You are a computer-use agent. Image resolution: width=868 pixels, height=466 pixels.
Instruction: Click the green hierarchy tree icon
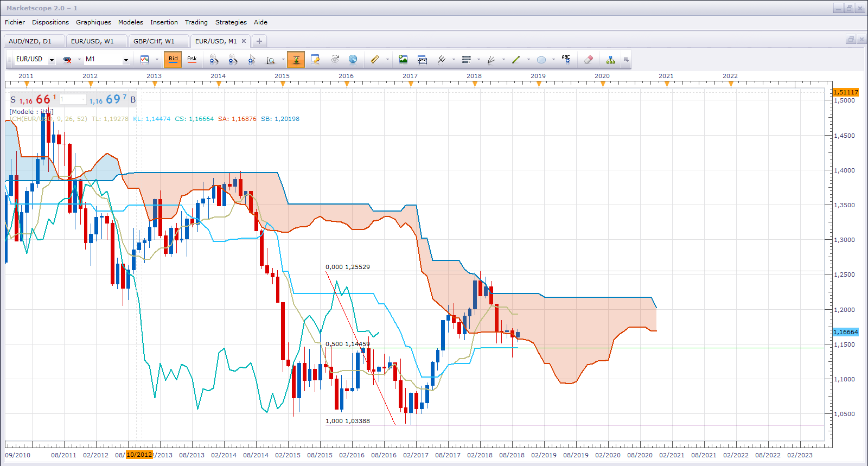coord(611,60)
